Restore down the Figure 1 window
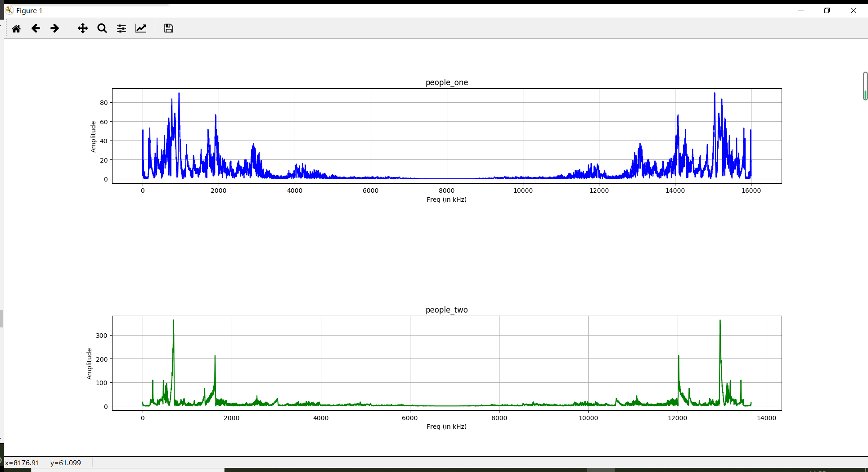868x472 pixels. (x=827, y=10)
